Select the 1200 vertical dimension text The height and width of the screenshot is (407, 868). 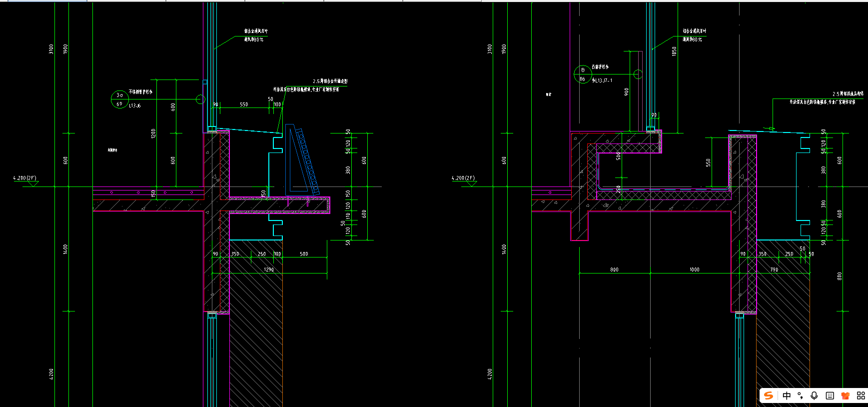pyautogui.click(x=153, y=133)
